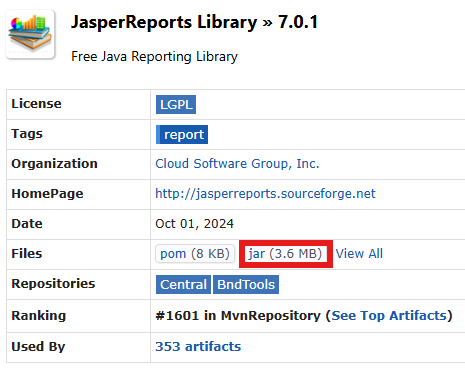Open the JasperReports Library title link
The image size is (465, 372).
pyautogui.click(x=164, y=22)
